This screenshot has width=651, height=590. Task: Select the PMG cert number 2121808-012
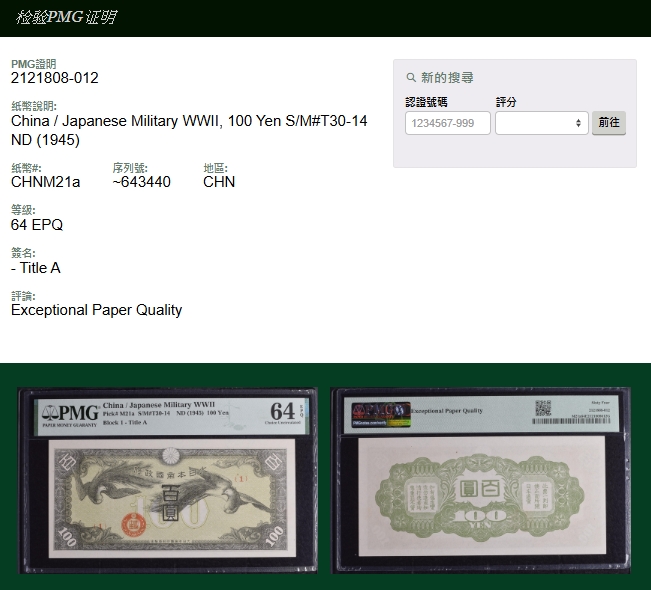55,78
